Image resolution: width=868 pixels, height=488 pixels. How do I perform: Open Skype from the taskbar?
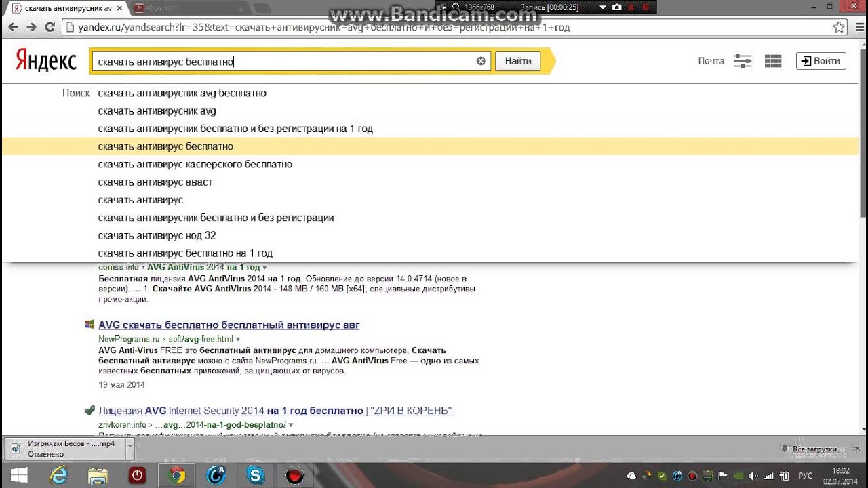click(x=256, y=475)
